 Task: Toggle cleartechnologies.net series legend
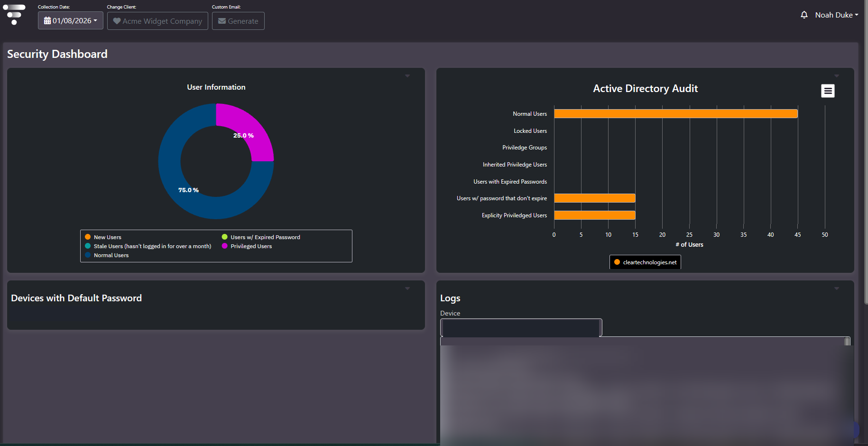(645, 262)
